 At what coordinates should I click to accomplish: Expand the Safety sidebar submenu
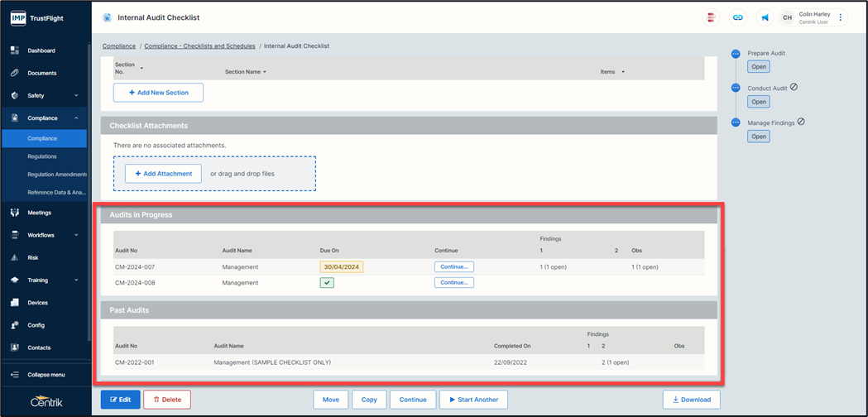76,96
